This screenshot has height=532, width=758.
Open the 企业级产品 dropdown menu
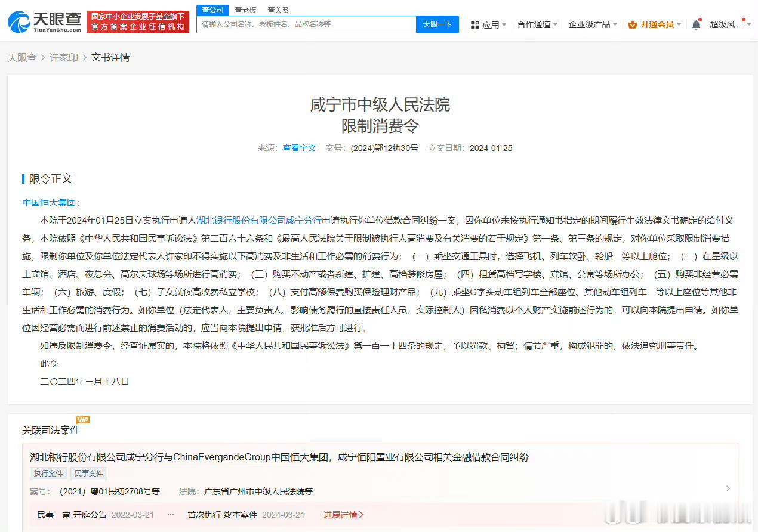(x=593, y=24)
